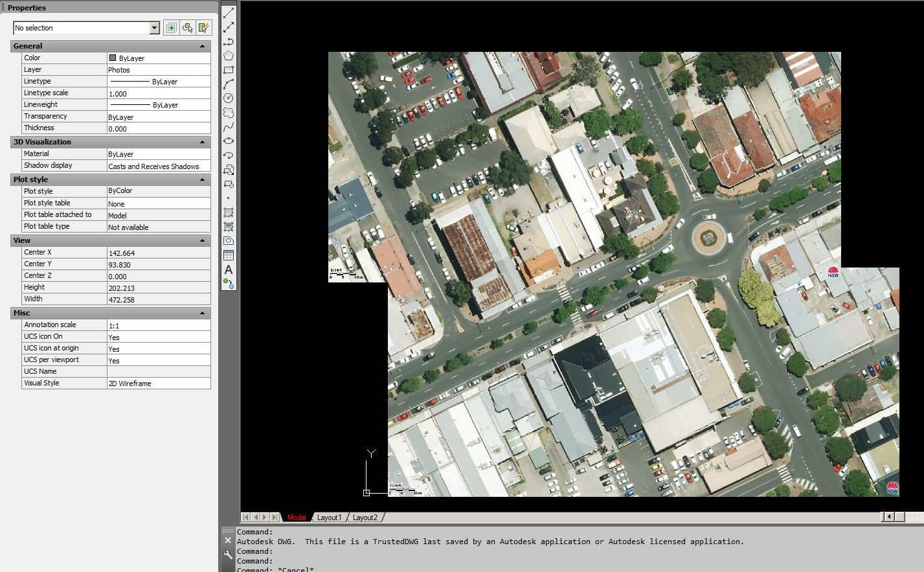Image resolution: width=924 pixels, height=572 pixels.
Task: Toggle the PICKADD value icon in Properties
Action: 170,27
